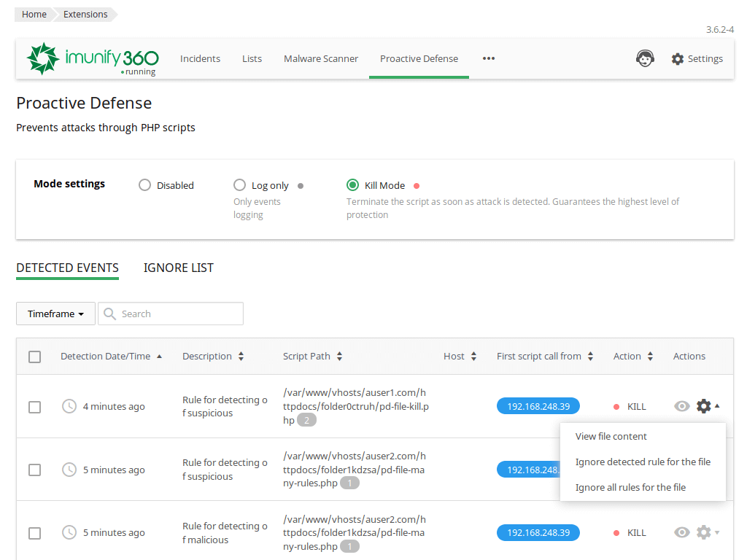
Task: Open the support agent headset icon
Action: [645, 58]
